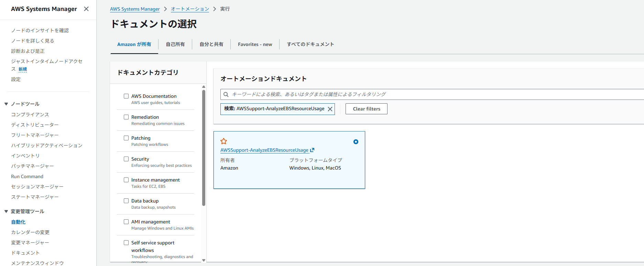Click the category list scrollbar thumb
The image size is (644, 266).
204,148
